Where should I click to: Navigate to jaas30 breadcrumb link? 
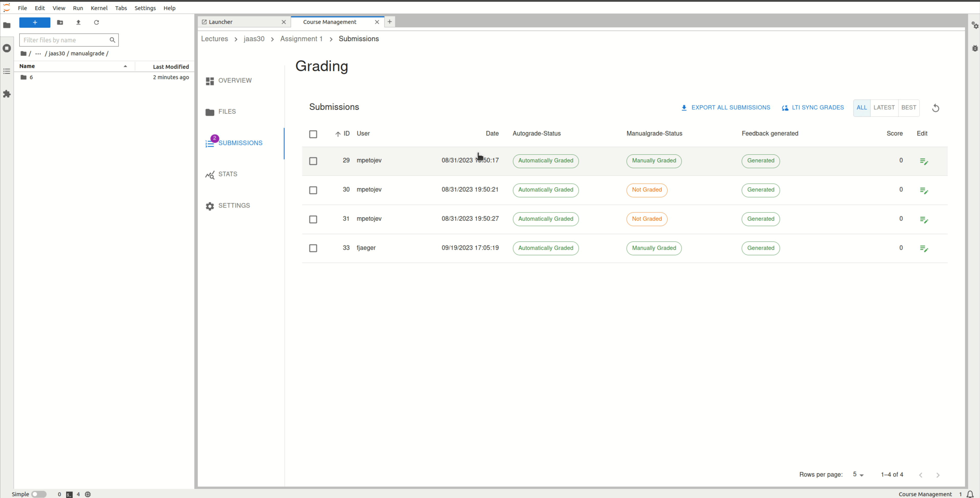254,39
